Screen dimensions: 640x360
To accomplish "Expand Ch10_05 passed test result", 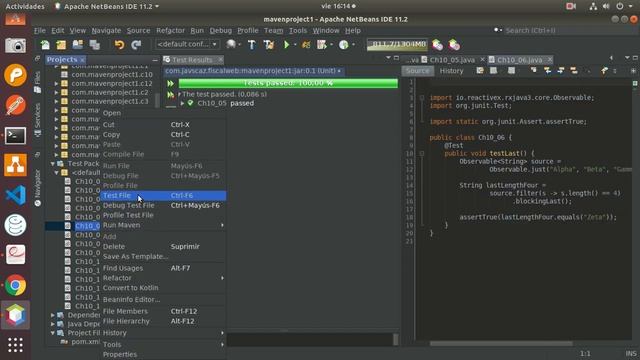I will pyautogui.click(x=182, y=103).
